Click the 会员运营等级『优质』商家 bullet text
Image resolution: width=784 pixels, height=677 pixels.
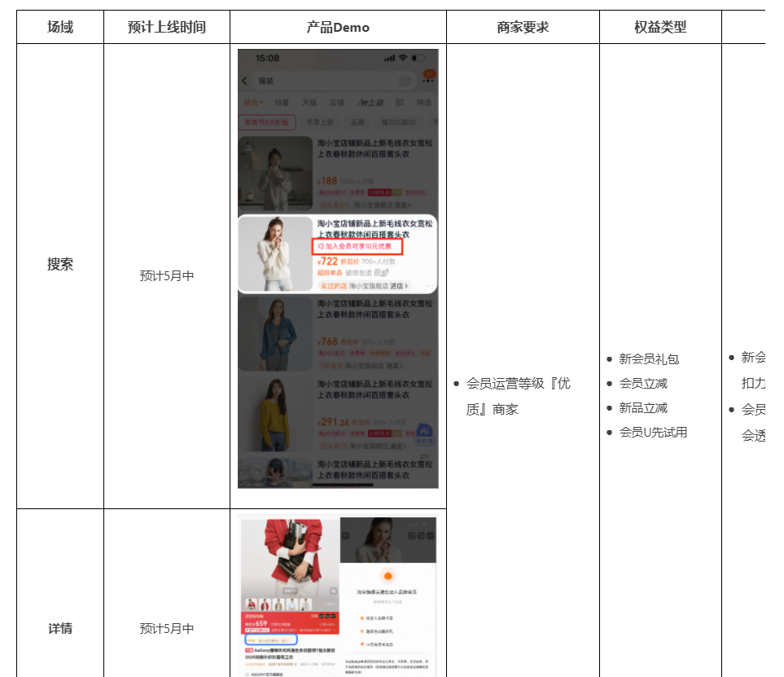(518, 396)
